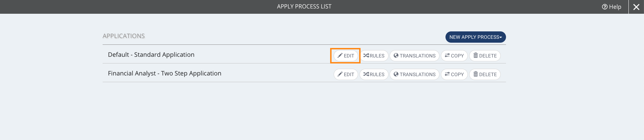644x140 pixels.
Task: Delete the Default - Standard Application
Action: click(485, 56)
